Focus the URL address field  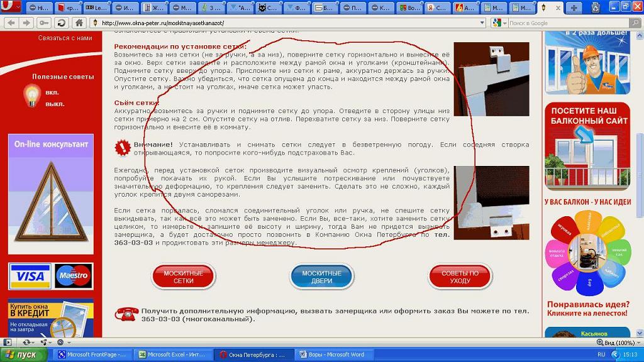[287, 23]
